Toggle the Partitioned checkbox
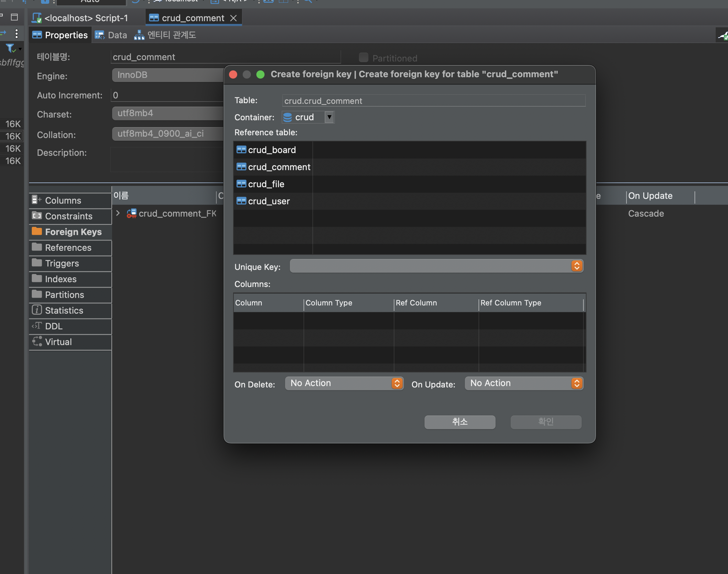Screen dimensions: 728x574 click(x=364, y=58)
